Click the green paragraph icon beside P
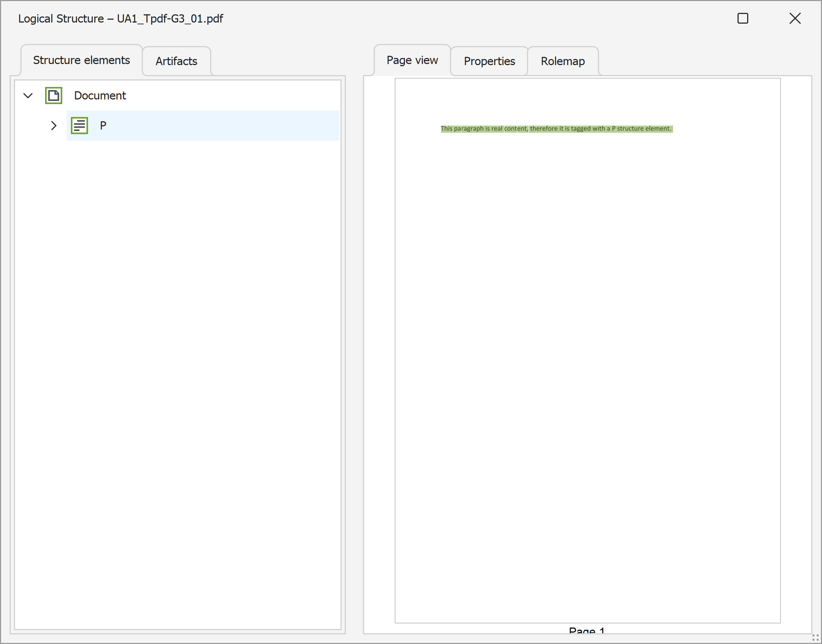 (x=79, y=126)
